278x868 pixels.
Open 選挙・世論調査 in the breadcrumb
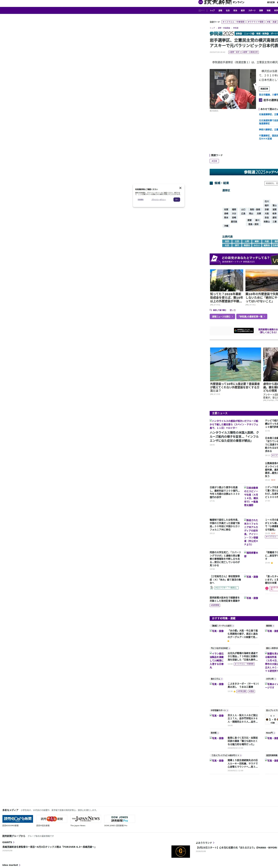point(224,28)
